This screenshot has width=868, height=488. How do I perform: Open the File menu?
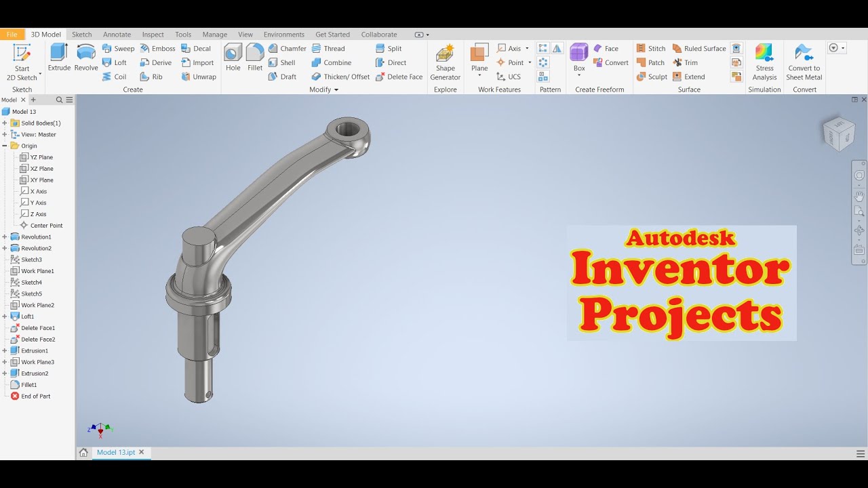point(12,35)
